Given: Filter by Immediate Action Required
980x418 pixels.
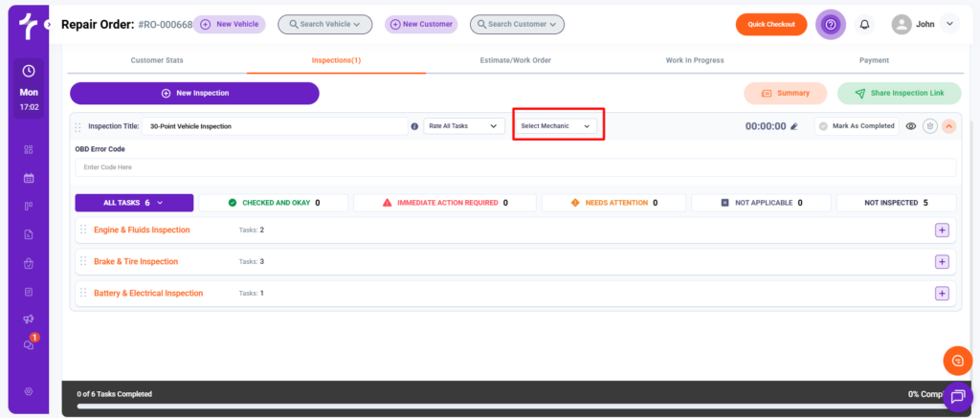Looking at the screenshot, I should tap(445, 203).
